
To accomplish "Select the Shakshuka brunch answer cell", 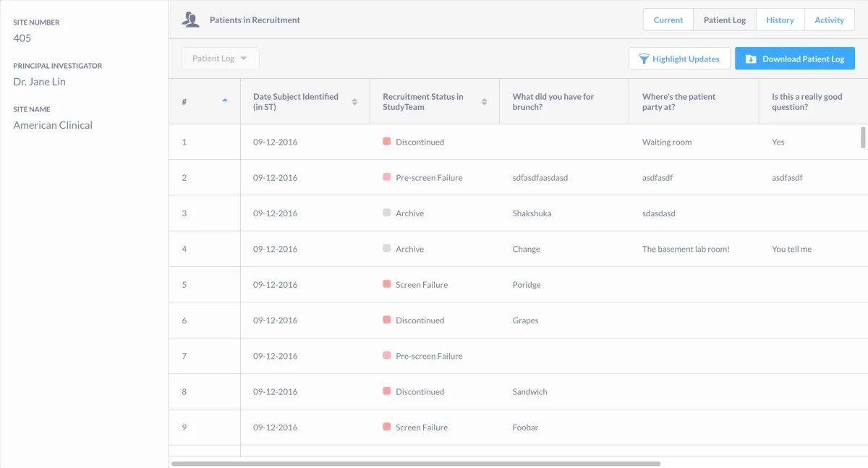I will [x=532, y=213].
